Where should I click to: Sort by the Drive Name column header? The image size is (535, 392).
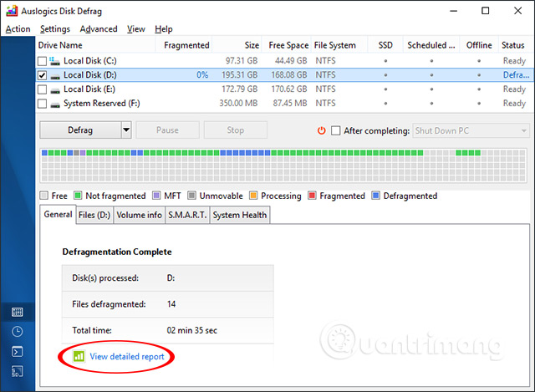(x=95, y=45)
